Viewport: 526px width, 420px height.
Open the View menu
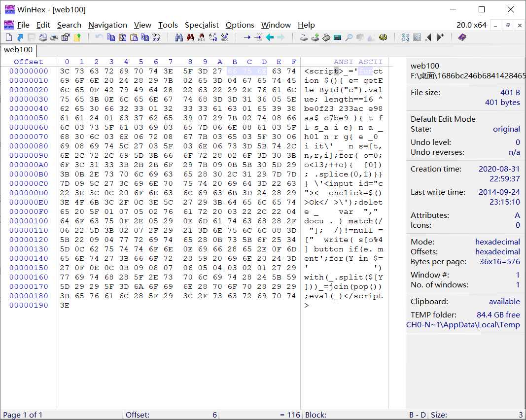coord(142,25)
